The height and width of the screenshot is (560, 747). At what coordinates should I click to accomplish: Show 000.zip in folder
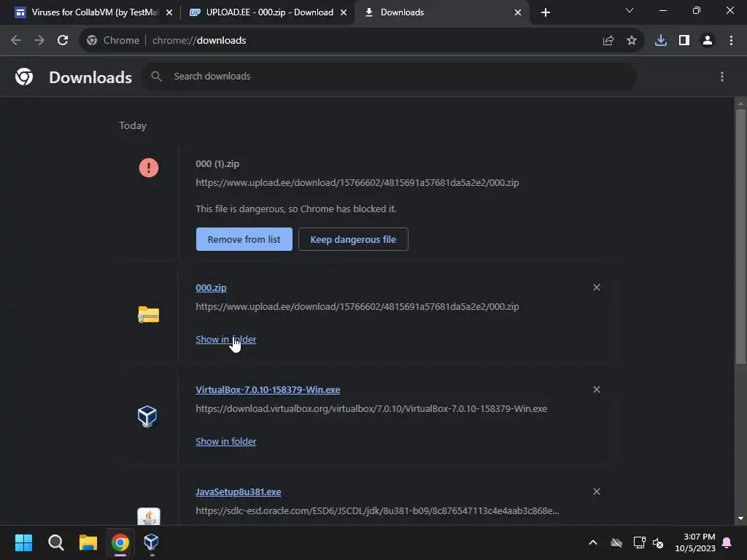tap(226, 340)
